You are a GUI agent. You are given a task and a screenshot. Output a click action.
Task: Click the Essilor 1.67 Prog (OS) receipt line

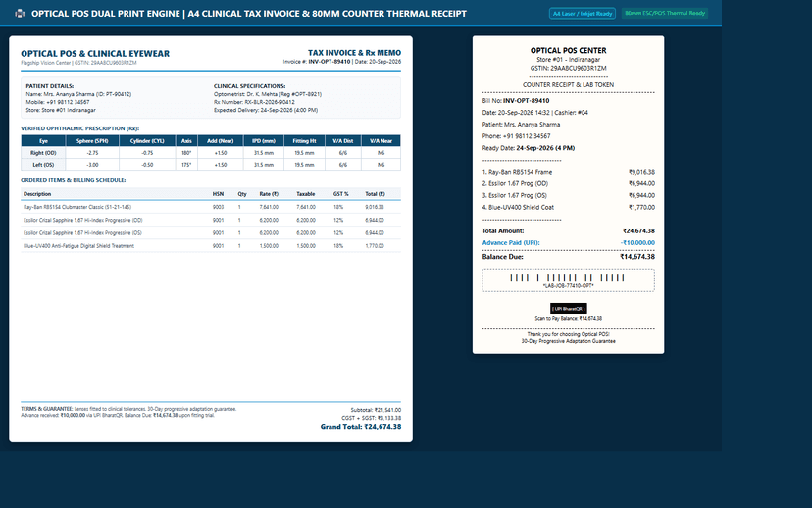point(568,196)
